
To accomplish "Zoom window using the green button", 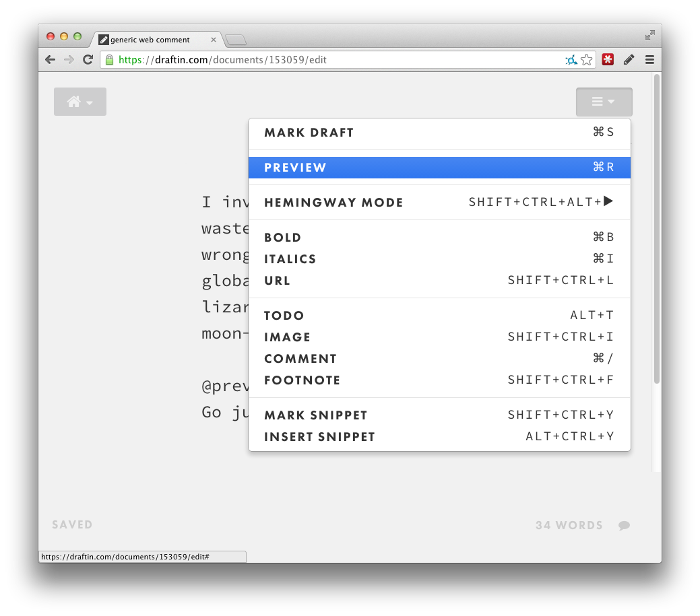I will [x=77, y=36].
